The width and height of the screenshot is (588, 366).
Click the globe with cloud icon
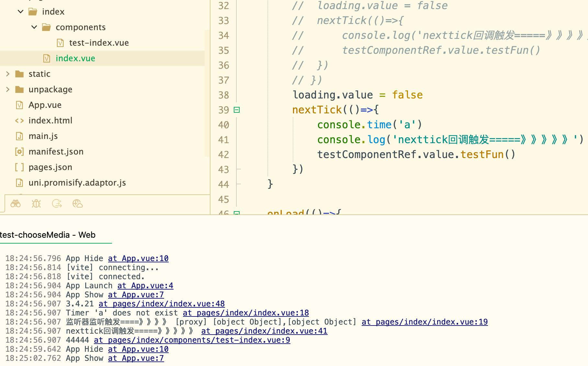[78, 204]
